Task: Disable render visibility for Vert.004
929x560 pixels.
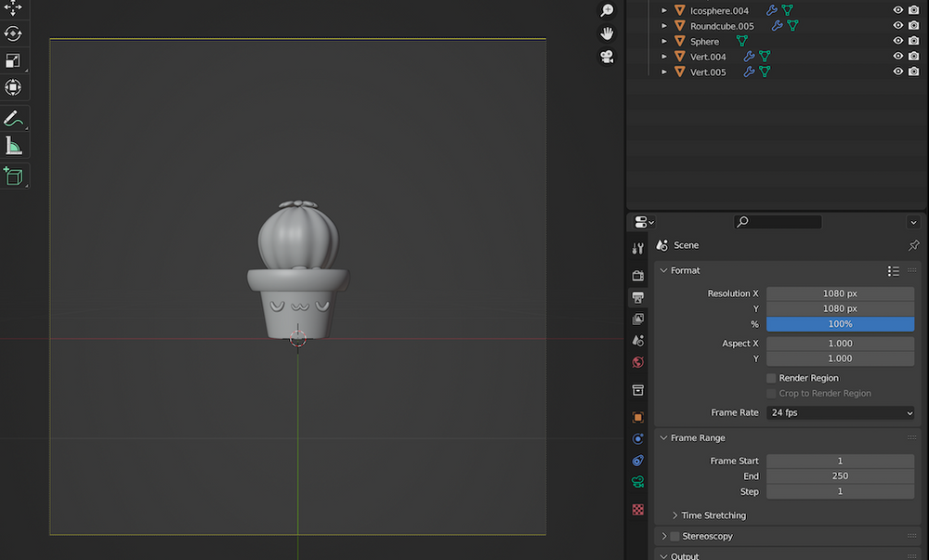Action: coord(915,56)
